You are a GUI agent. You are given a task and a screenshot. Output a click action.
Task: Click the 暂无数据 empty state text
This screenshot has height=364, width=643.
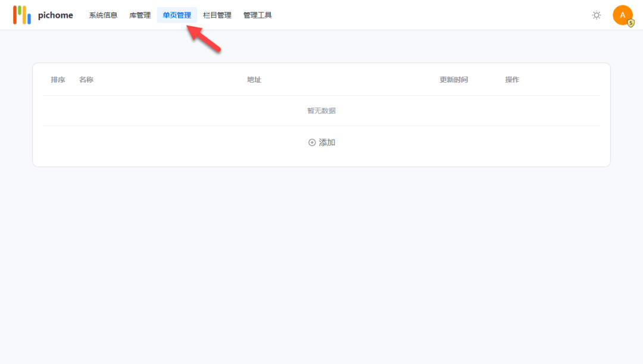tap(321, 111)
